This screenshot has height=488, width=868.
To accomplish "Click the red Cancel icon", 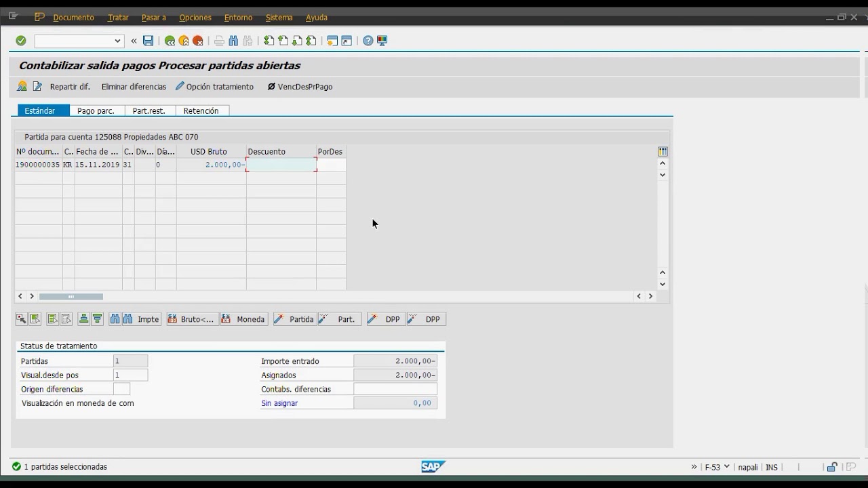I will [198, 41].
